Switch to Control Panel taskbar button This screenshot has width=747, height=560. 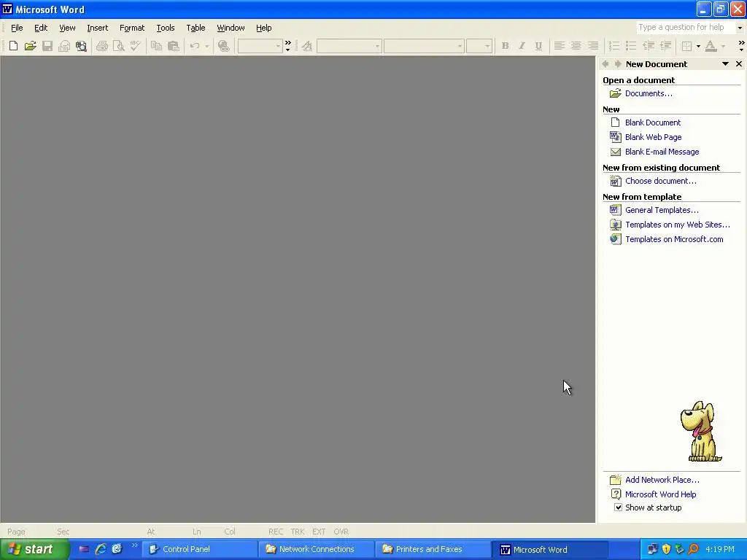200,549
